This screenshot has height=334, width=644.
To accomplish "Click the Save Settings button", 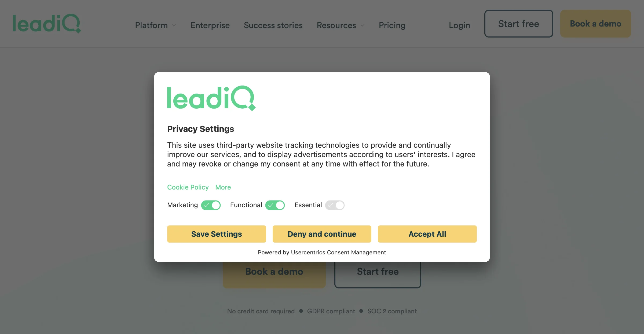I will (217, 234).
